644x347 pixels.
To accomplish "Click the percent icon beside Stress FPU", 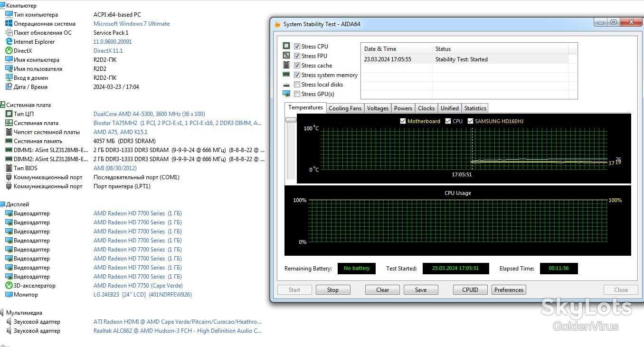I will [x=286, y=56].
